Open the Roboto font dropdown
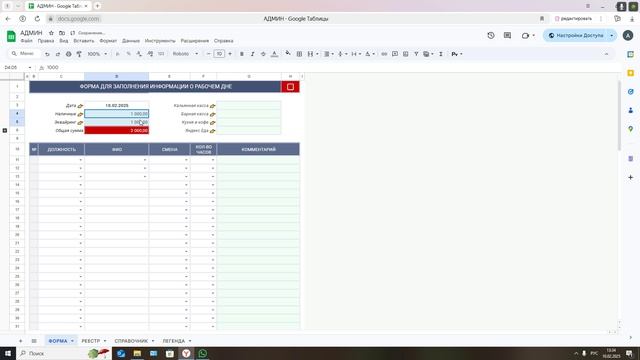 click(x=185, y=54)
